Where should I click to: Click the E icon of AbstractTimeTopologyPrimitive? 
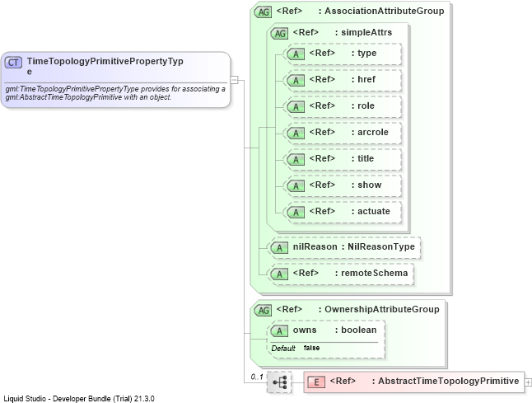coord(316,382)
